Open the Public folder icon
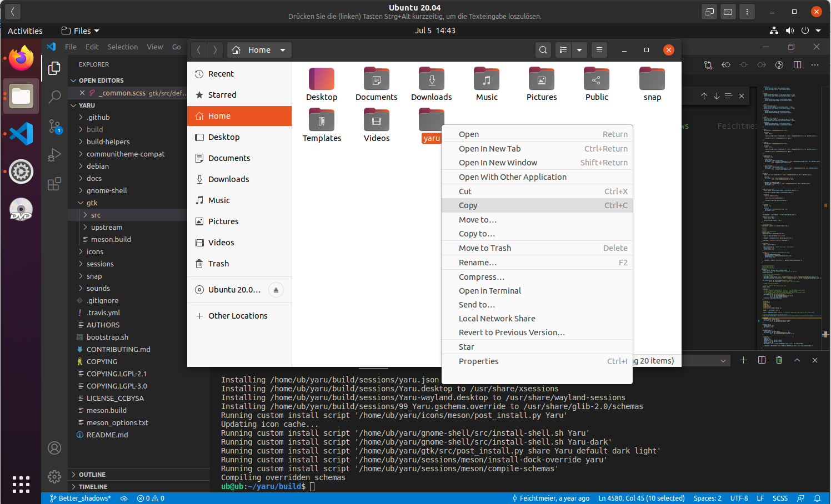This screenshot has width=831, height=504. tap(597, 79)
